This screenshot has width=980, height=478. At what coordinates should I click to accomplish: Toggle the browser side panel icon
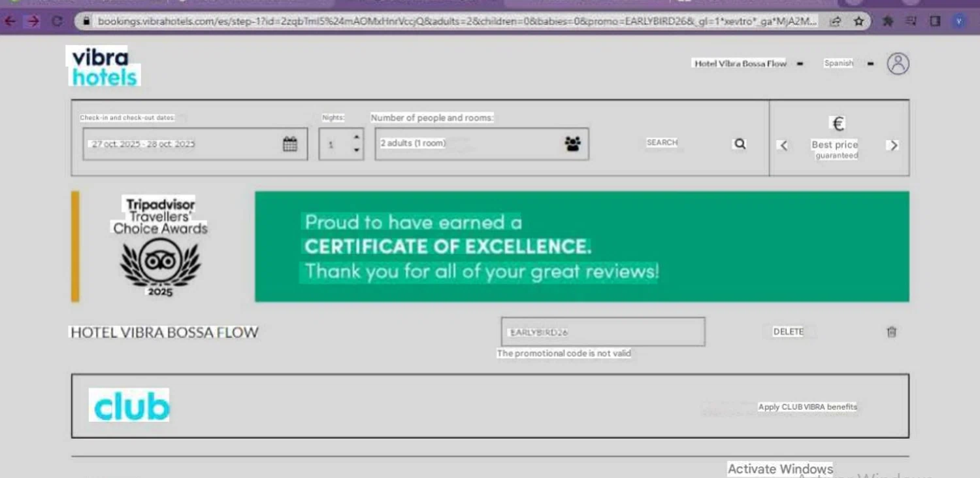pyautogui.click(x=935, y=22)
